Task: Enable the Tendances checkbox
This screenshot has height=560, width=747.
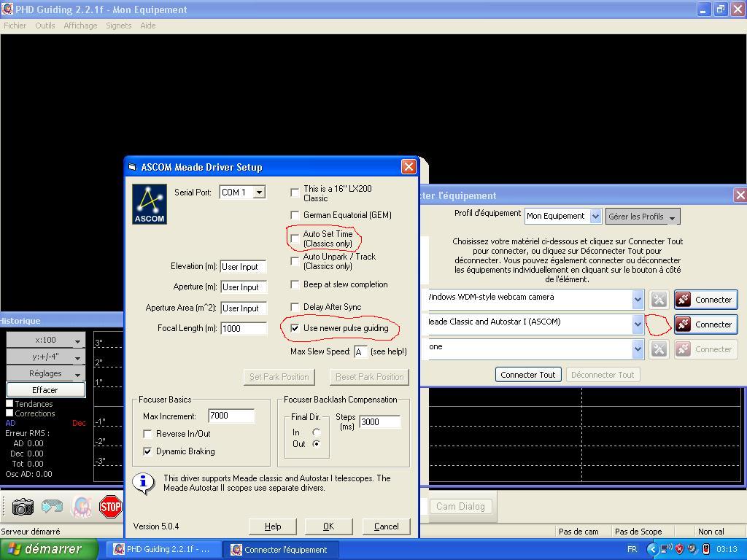Action: tap(10, 403)
